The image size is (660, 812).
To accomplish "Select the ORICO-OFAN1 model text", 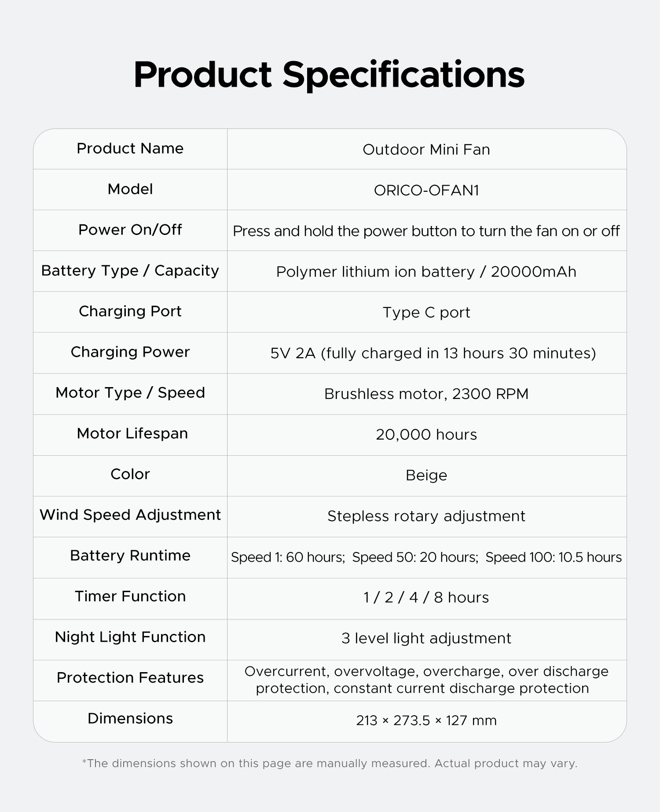I will tap(426, 190).
